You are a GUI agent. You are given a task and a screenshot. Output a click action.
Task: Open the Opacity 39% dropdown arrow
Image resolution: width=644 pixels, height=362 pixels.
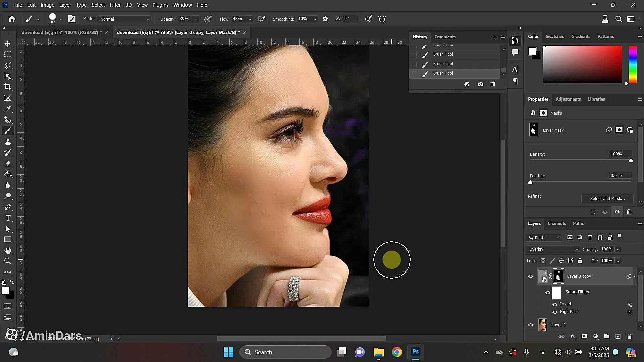click(196, 19)
